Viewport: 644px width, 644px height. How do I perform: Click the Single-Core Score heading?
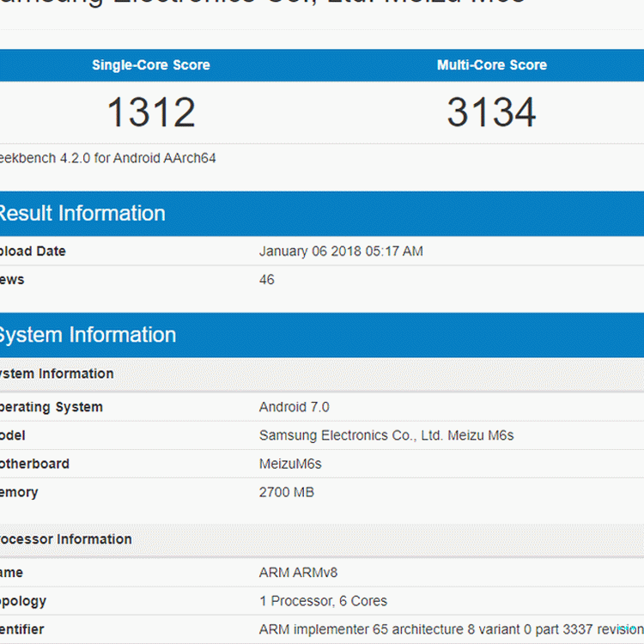pyautogui.click(x=151, y=65)
